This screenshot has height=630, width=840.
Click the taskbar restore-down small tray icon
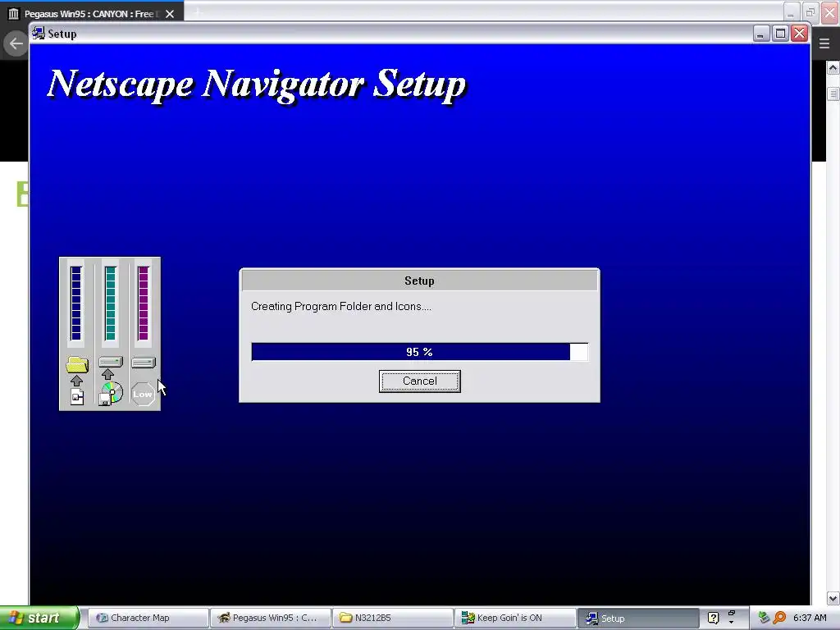point(732,612)
